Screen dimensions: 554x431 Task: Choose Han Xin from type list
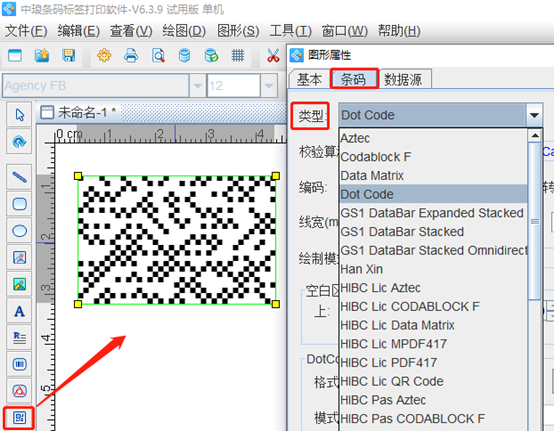(433, 269)
